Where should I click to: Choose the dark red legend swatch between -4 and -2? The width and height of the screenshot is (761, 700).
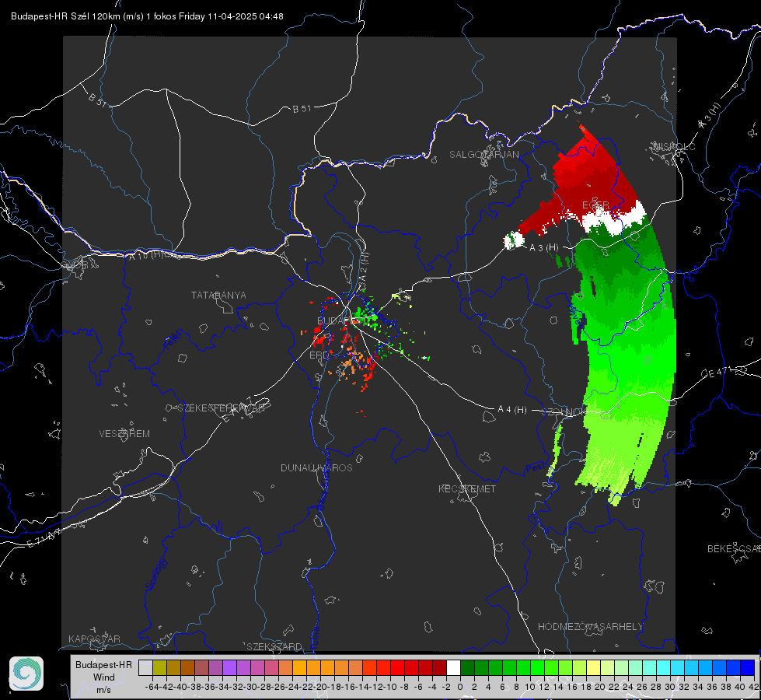coord(439,667)
